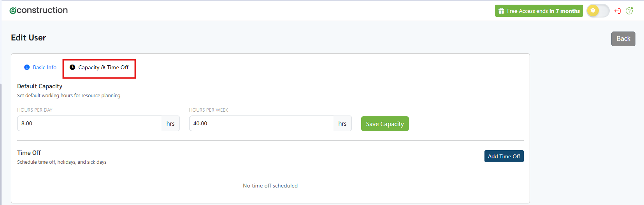Click the clock icon on the Capacity tab
The image size is (644, 205).
(x=72, y=67)
